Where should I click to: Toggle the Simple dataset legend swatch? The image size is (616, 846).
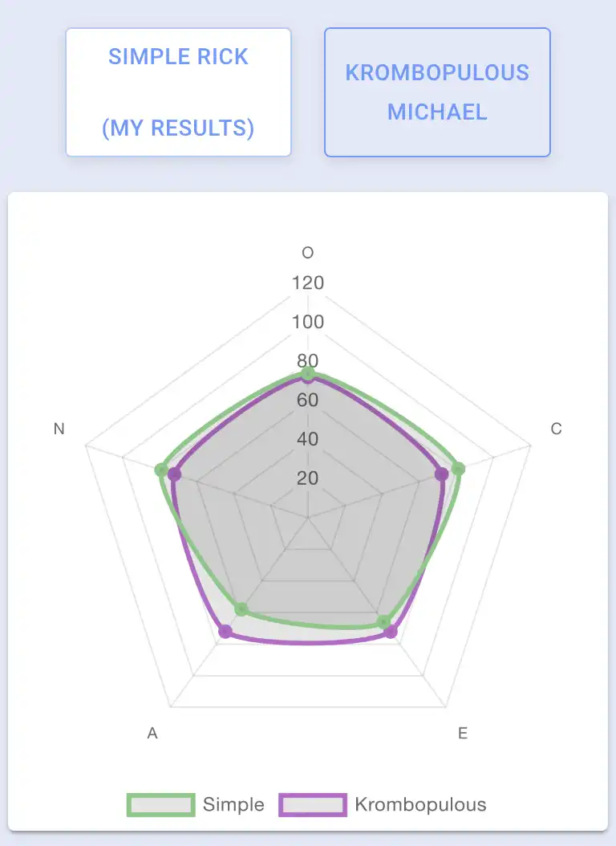(161, 804)
